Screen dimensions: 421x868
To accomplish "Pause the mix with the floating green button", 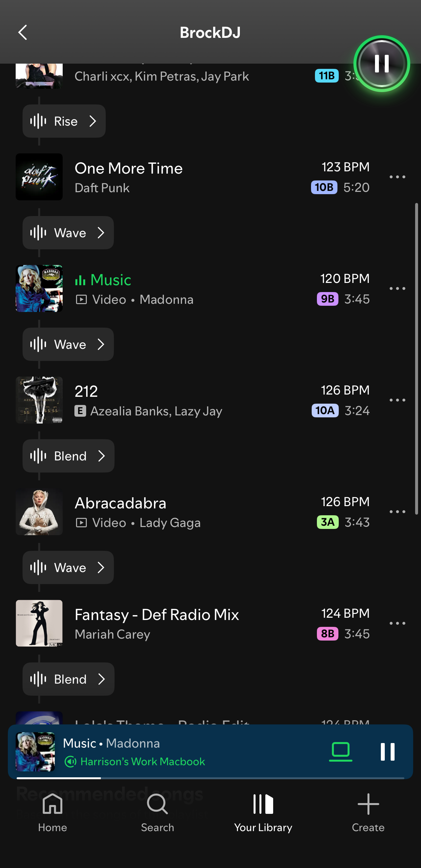I will 382,64.
